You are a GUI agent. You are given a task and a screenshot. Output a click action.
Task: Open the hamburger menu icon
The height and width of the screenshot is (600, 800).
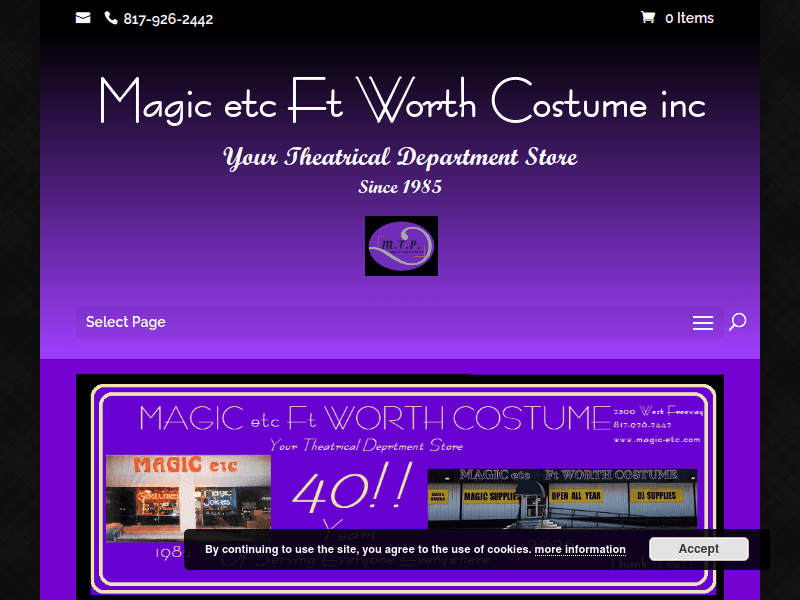pos(703,322)
